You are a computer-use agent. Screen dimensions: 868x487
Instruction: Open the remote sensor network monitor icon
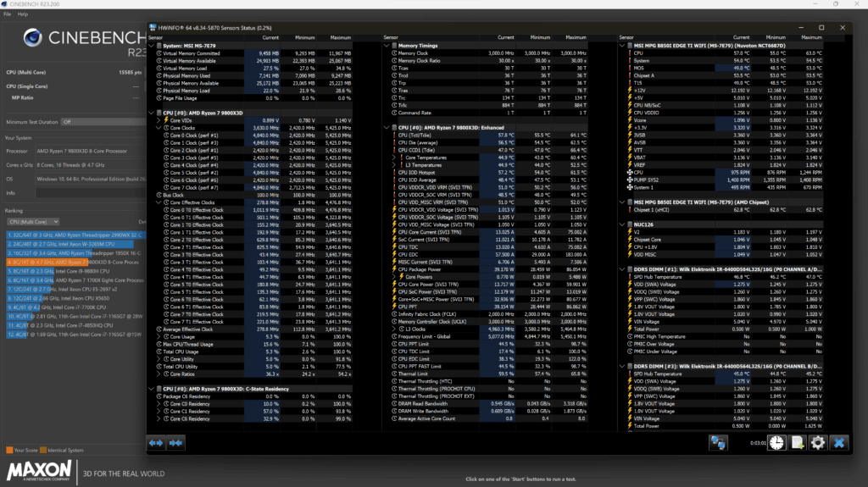coord(718,443)
